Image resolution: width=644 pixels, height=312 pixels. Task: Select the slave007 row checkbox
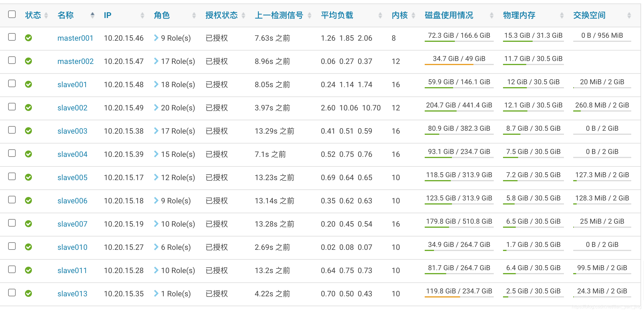click(12, 223)
